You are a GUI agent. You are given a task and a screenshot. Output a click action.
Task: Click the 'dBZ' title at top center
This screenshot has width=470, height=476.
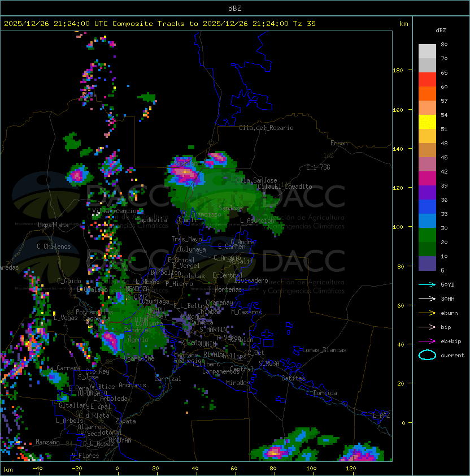(x=235, y=8)
